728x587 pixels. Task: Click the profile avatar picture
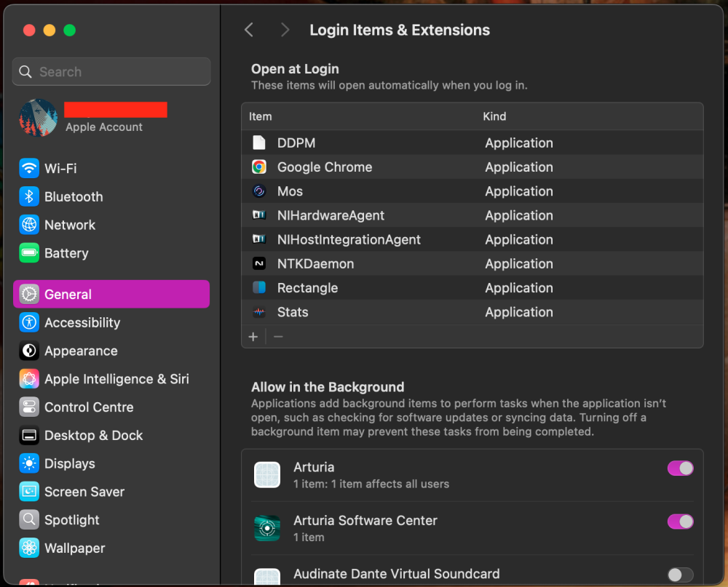pos(38,118)
